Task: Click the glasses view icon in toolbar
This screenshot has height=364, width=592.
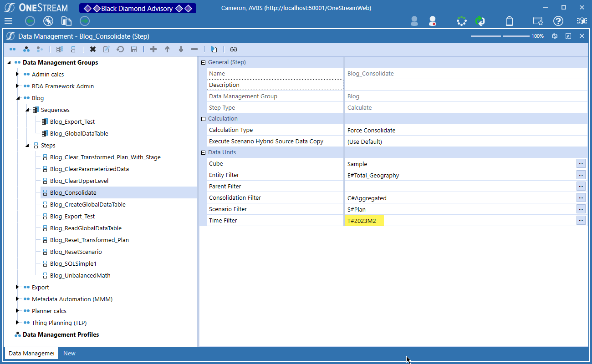Action: click(234, 49)
